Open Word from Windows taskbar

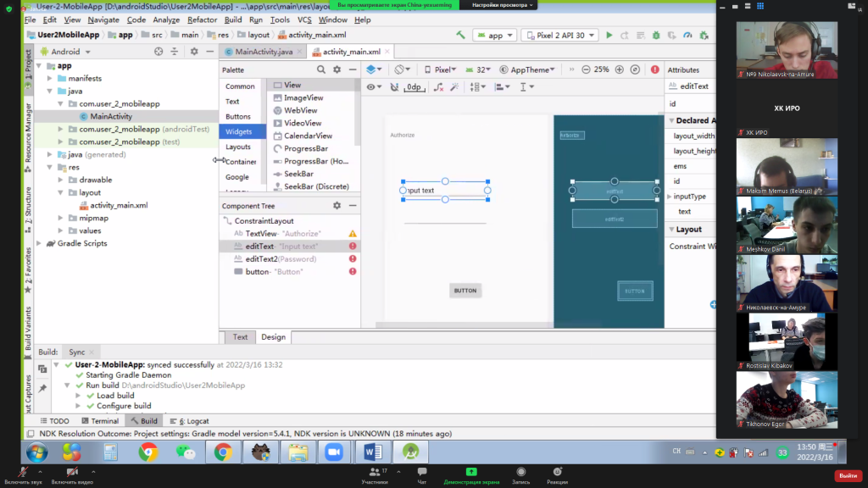373,452
